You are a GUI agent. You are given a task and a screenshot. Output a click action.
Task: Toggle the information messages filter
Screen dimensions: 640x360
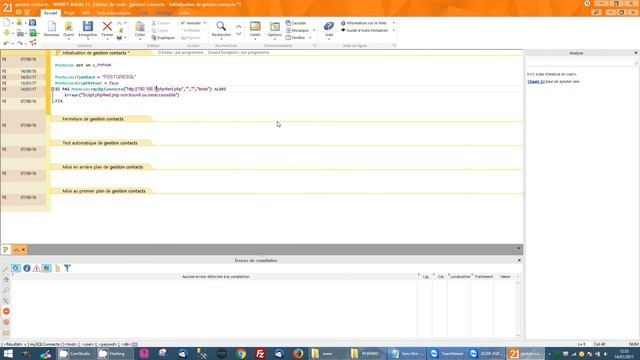(x=27, y=268)
